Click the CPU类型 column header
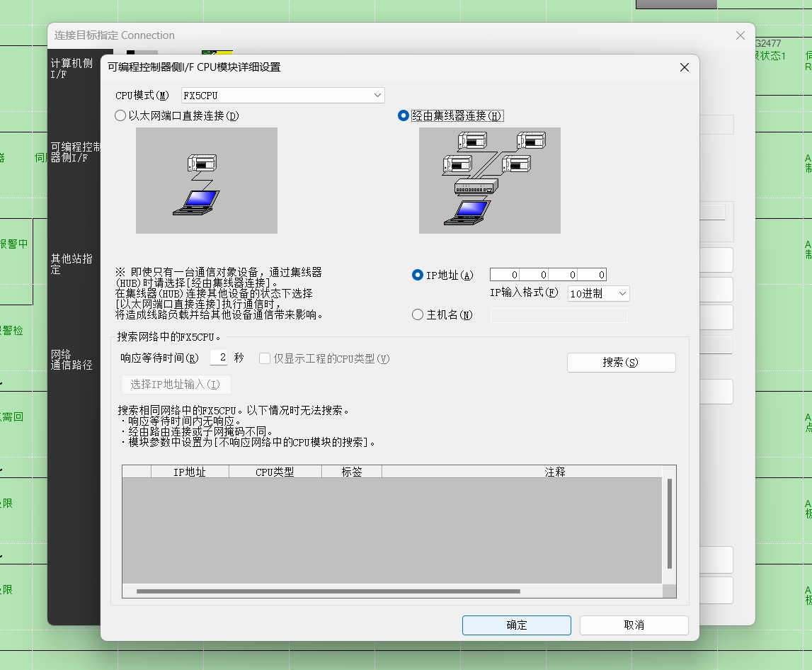Viewport: 812px width, 670px height. (x=275, y=472)
